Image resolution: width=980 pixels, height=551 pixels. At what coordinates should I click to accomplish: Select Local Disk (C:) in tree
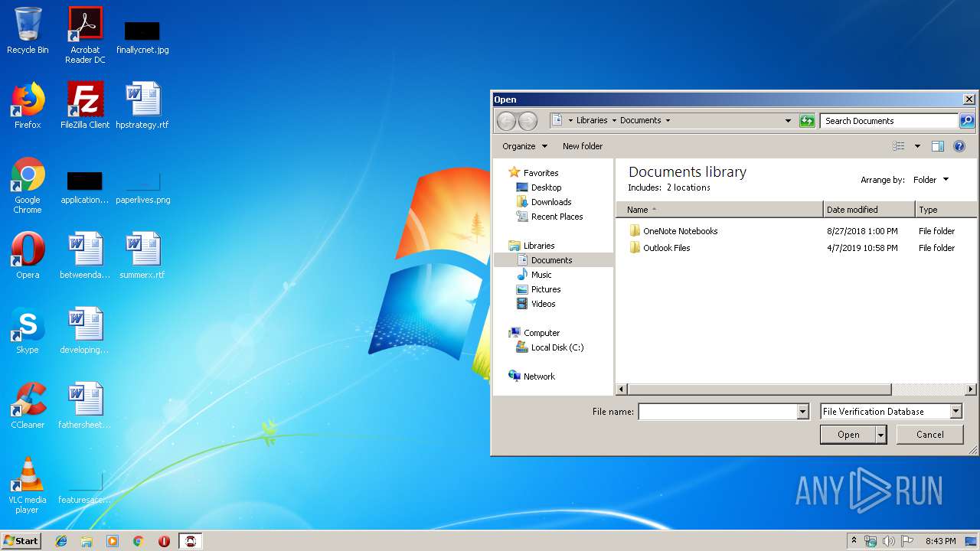(557, 347)
